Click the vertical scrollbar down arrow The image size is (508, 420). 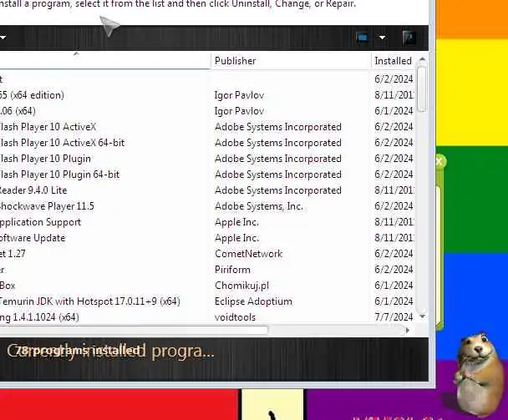click(422, 316)
